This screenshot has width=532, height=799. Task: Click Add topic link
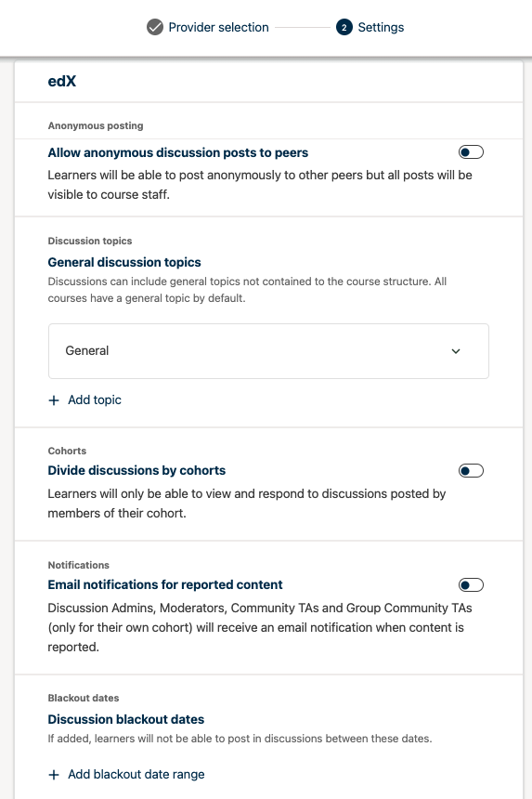(x=95, y=400)
